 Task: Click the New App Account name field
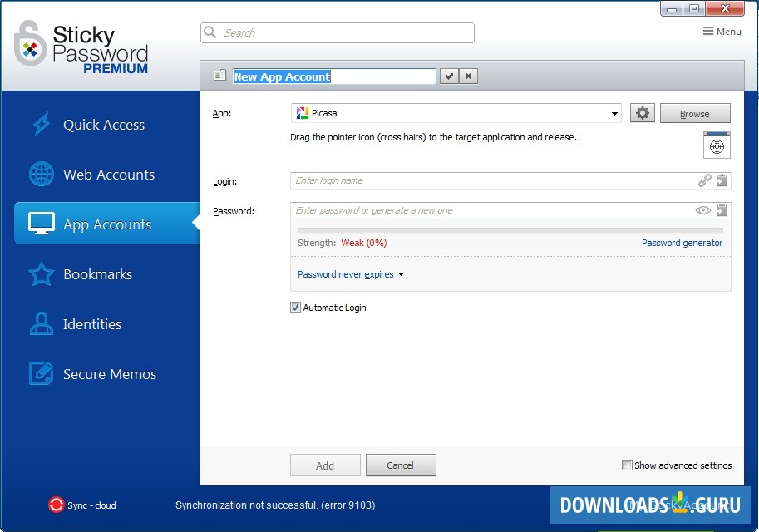[x=334, y=76]
